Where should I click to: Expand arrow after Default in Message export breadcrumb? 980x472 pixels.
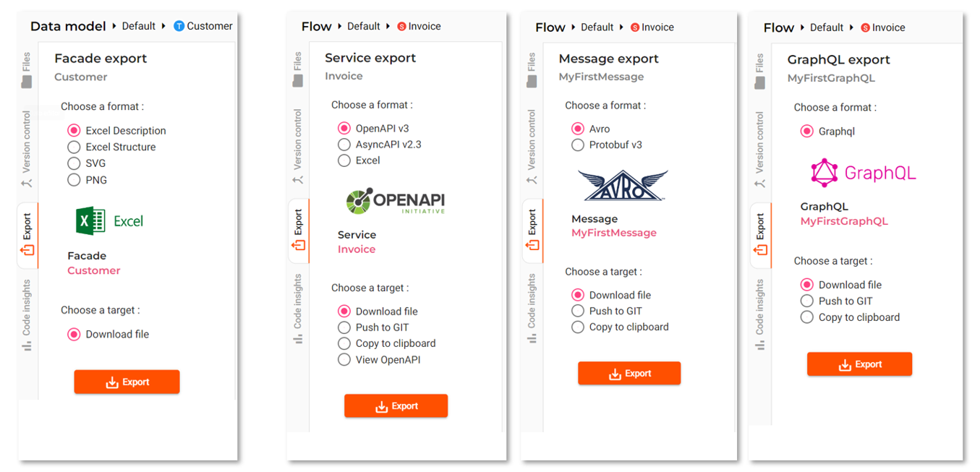pos(623,27)
